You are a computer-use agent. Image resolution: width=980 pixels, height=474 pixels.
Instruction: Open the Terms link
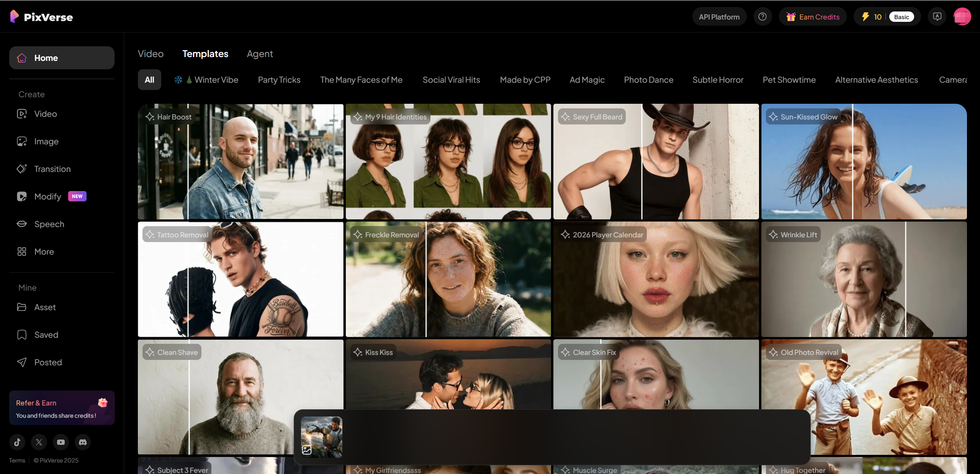17,460
